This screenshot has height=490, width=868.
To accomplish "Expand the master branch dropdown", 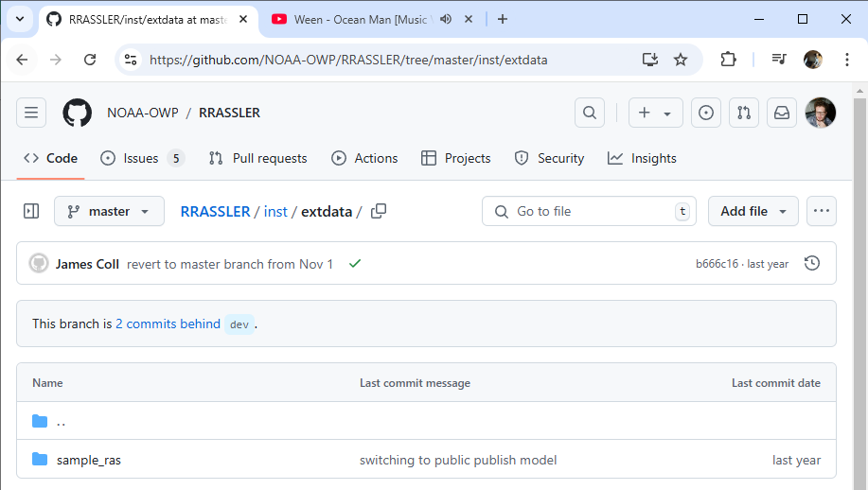I will 109,211.
